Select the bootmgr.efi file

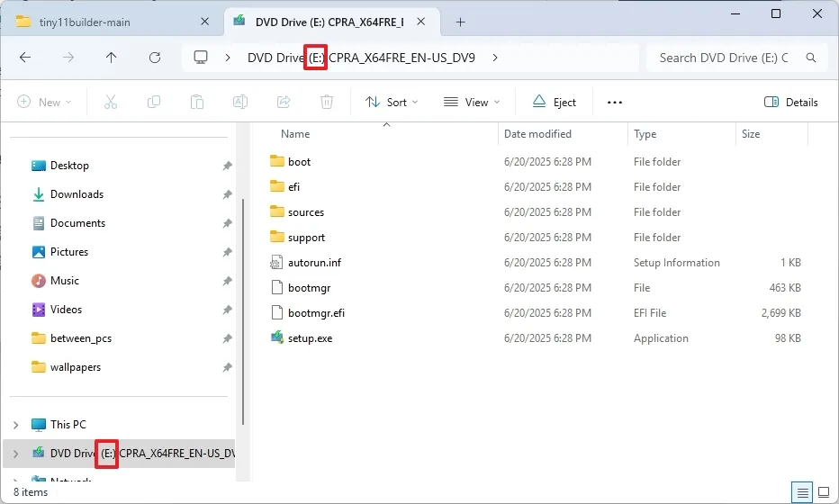(x=316, y=313)
